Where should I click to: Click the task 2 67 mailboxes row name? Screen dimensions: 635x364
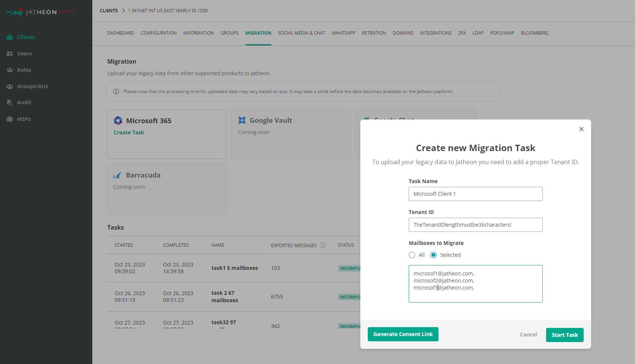(225, 297)
